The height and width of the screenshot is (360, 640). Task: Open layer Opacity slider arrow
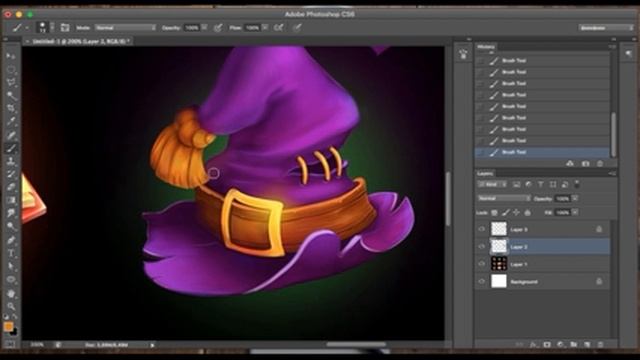(575, 198)
